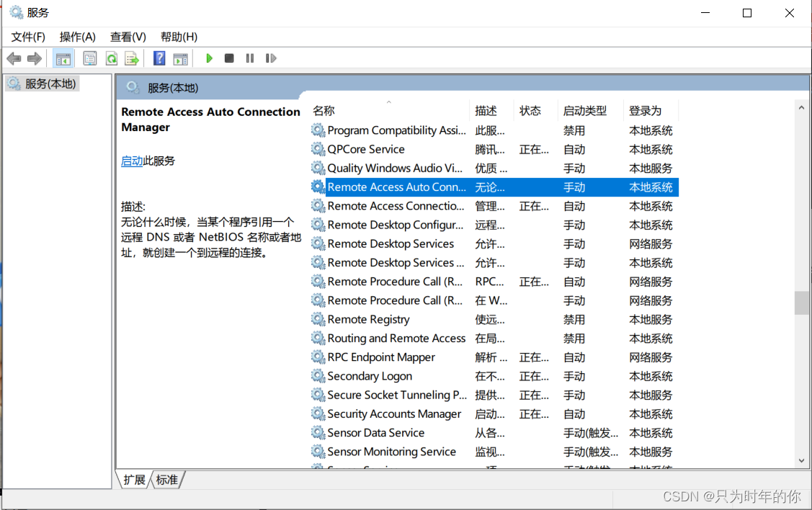Click 腾讯... description of QPCore Service

point(489,149)
